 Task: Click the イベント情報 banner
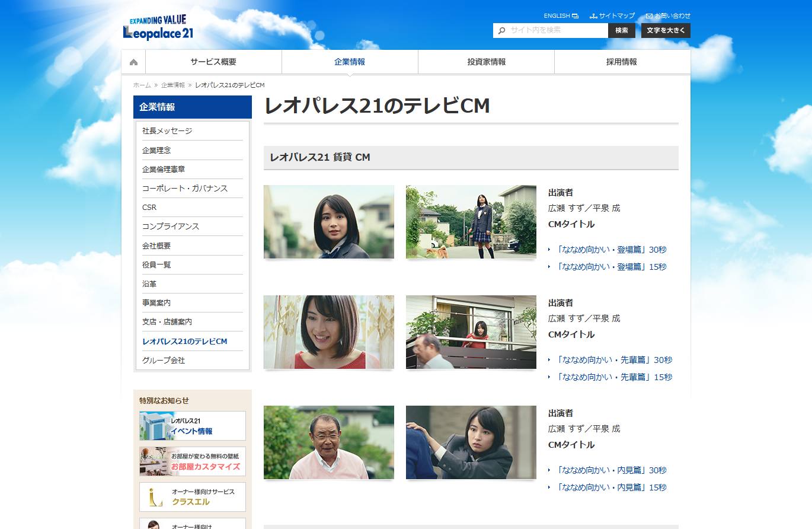[x=193, y=426]
